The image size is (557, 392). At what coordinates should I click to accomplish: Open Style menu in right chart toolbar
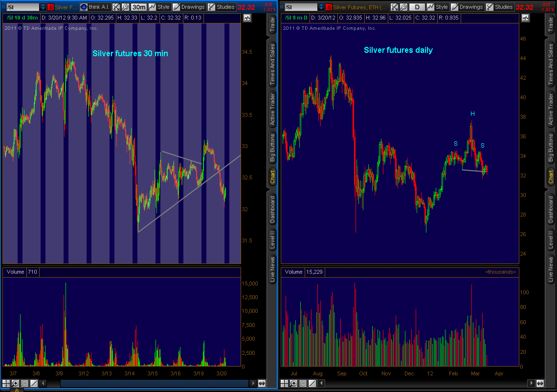438,7
